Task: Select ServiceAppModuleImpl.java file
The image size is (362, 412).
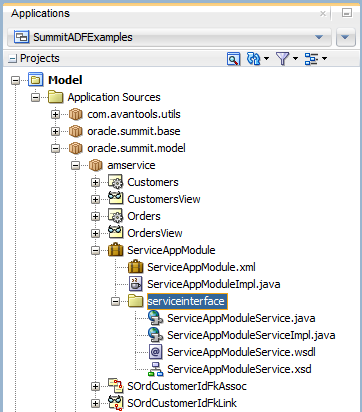Action: [x=214, y=284]
